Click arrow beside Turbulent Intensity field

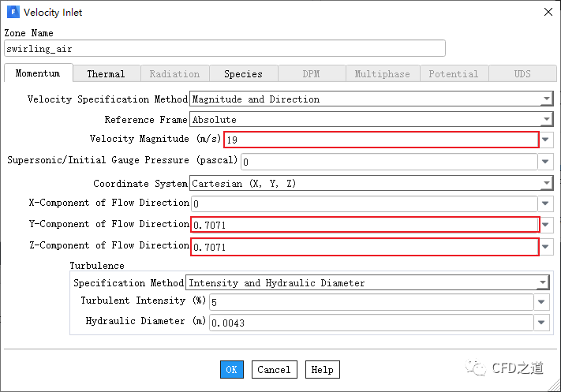click(542, 302)
